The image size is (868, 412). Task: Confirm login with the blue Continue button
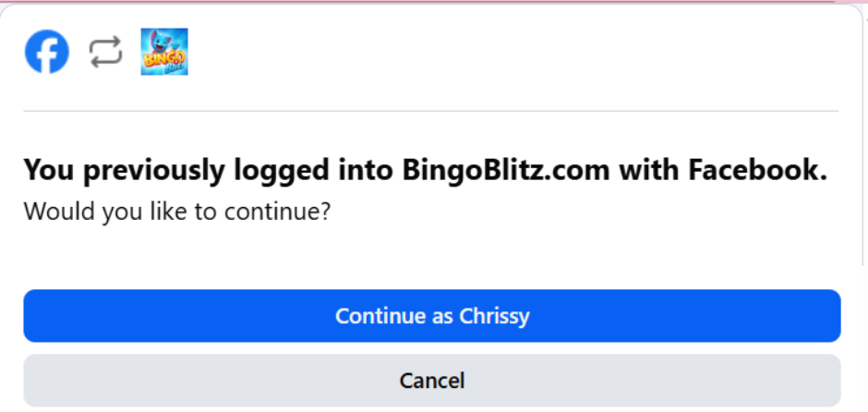tap(432, 316)
